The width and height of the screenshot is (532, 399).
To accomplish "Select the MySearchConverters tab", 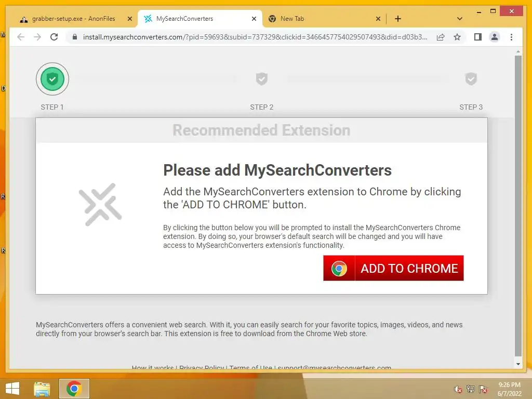I will (x=199, y=19).
